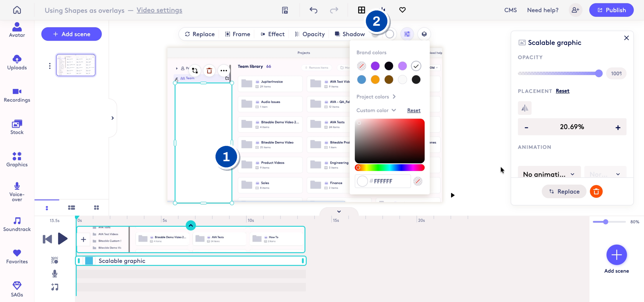The height and width of the screenshot is (302, 644).
Task: Click the heart favorite icon in top bar
Action: click(403, 10)
